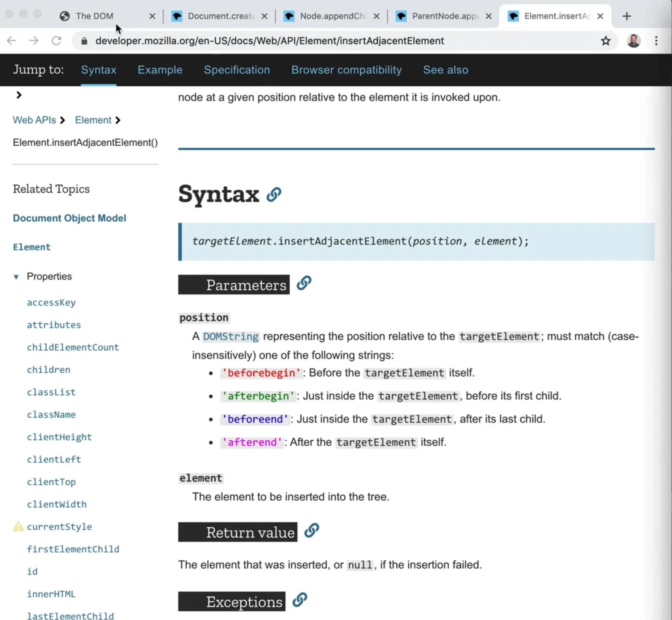Image resolution: width=672 pixels, height=620 pixels.
Task: Reload the current page
Action: (56, 41)
